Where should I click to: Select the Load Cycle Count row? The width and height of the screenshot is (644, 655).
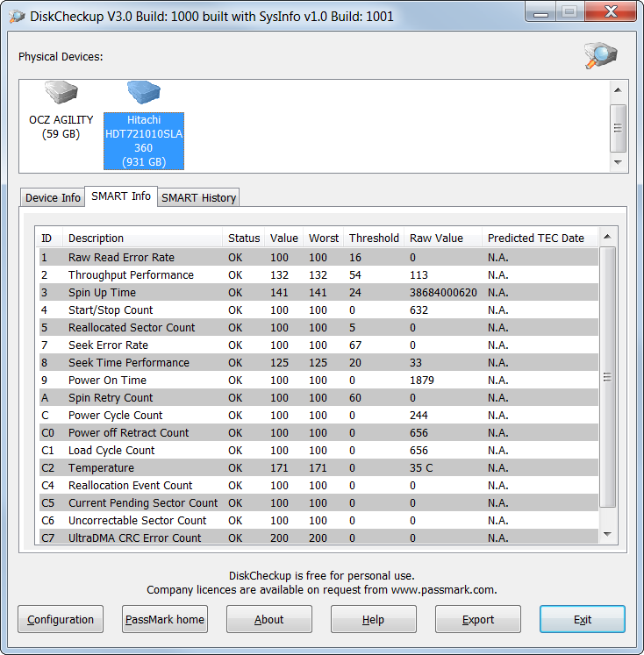(x=318, y=451)
